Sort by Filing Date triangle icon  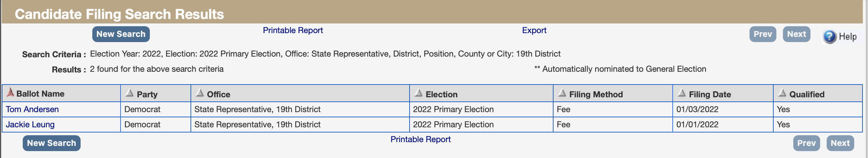(x=682, y=92)
